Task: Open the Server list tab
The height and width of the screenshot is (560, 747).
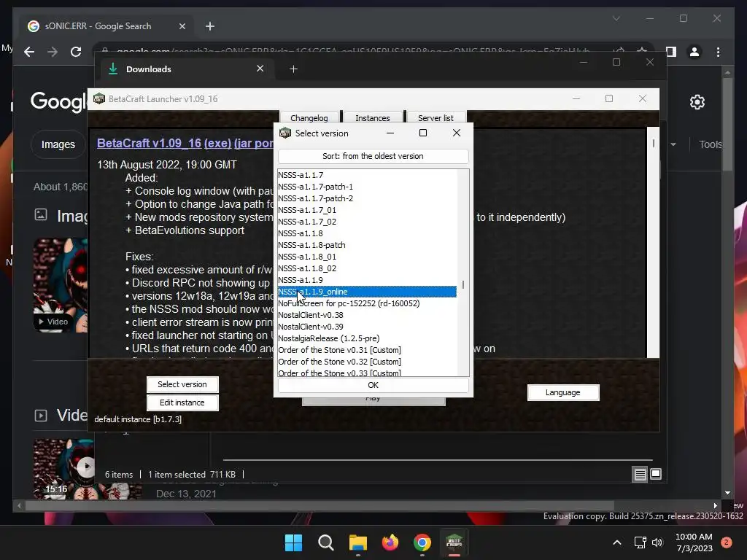Action: point(436,117)
